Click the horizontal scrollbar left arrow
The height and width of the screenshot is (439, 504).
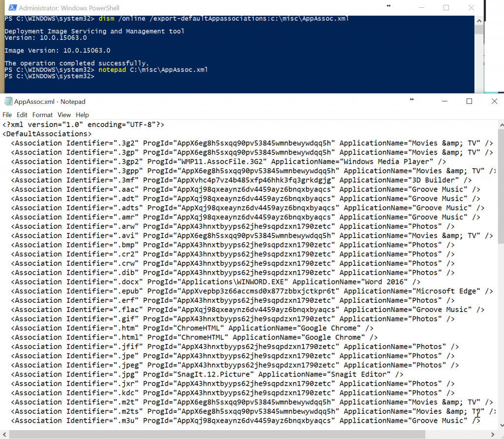(4, 434)
